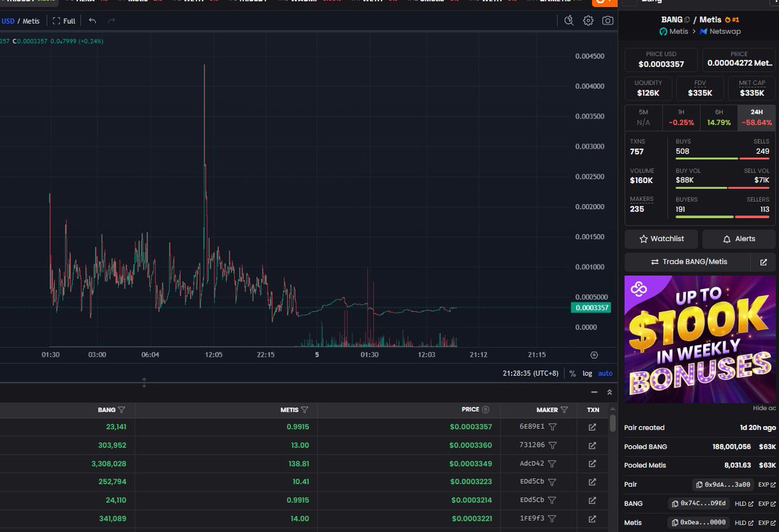Toggle log scale on chart

click(x=587, y=373)
